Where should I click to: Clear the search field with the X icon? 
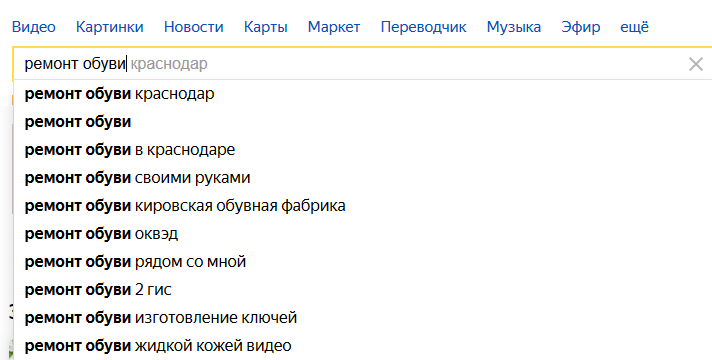(696, 64)
